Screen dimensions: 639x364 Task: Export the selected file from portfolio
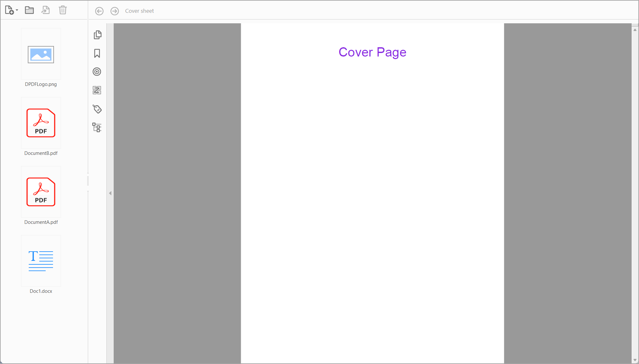tap(46, 10)
